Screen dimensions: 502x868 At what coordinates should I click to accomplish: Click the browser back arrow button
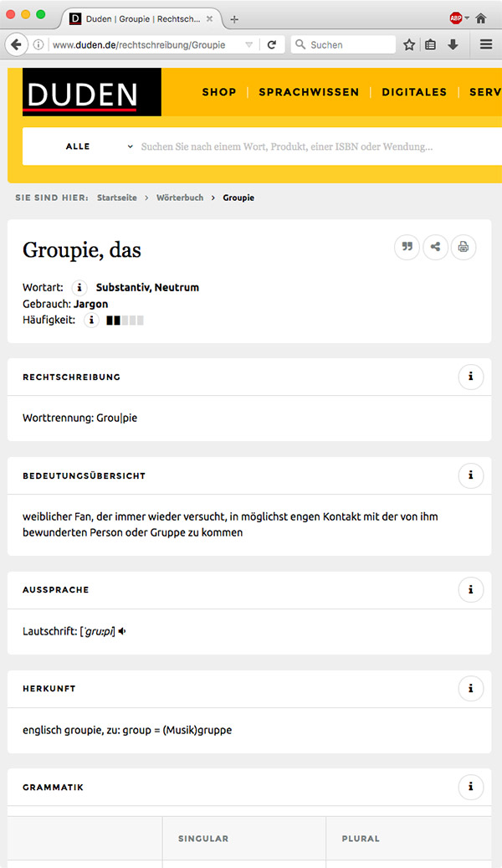(x=16, y=45)
